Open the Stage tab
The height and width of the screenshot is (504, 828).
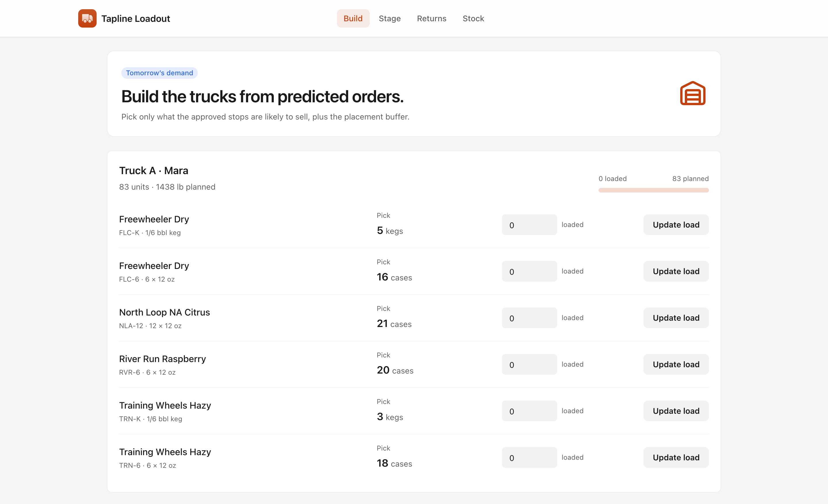(390, 18)
